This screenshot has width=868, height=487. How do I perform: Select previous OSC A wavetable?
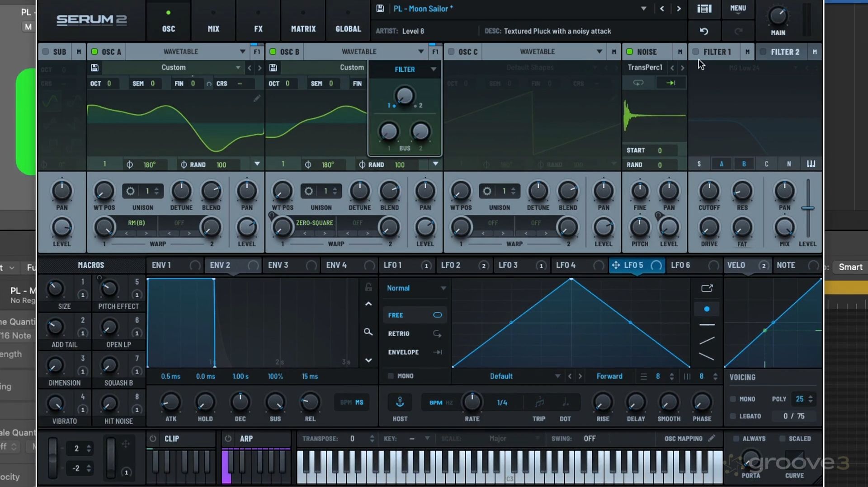tap(250, 68)
